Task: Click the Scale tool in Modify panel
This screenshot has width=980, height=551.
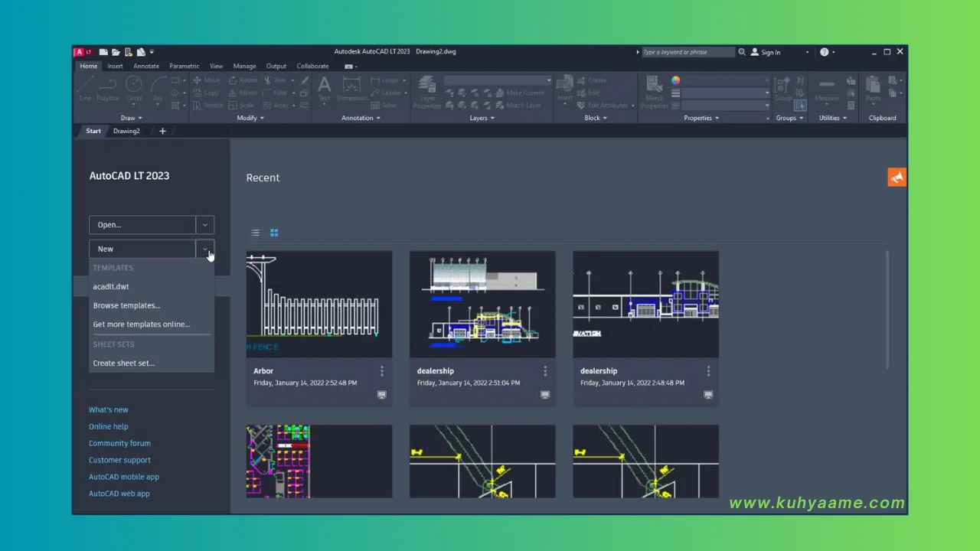Action: pyautogui.click(x=241, y=106)
